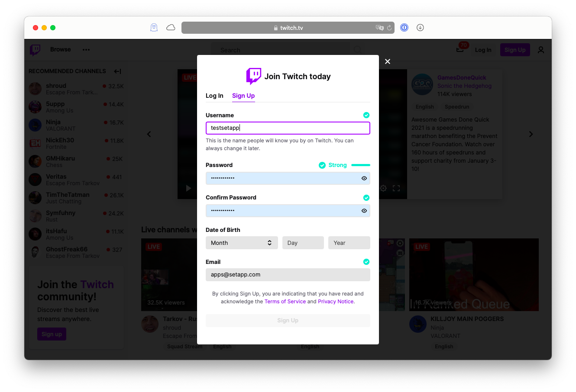Image resolution: width=576 pixels, height=392 pixels.
Task: Collapse the Recommended Channels sidebar
Action: point(117,71)
